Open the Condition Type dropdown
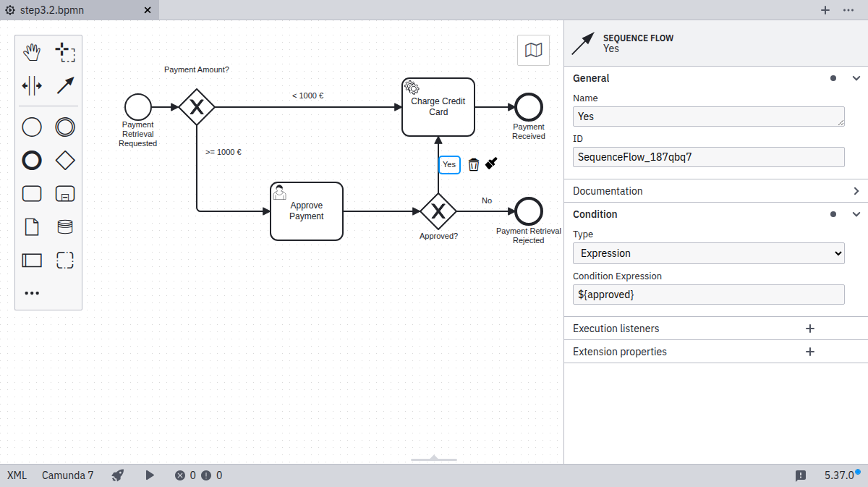This screenshot has height=487, width=868. pyautogui.click(x=708, y=253)
